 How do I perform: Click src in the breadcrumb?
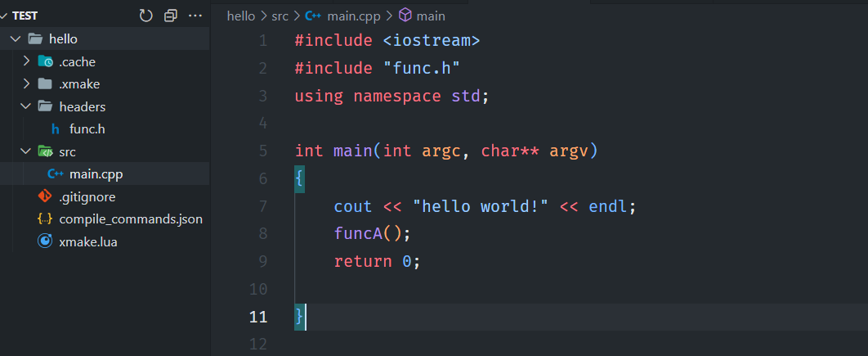(280, 16)
